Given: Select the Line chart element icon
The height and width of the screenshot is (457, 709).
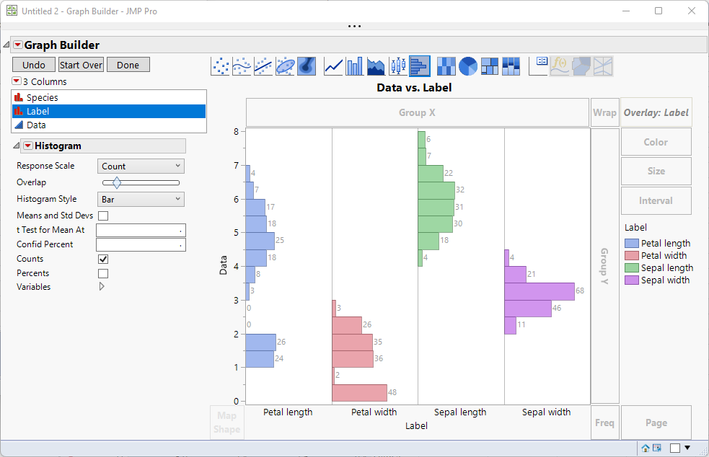Looking at the screenshot, I should (x=333, y=66).
